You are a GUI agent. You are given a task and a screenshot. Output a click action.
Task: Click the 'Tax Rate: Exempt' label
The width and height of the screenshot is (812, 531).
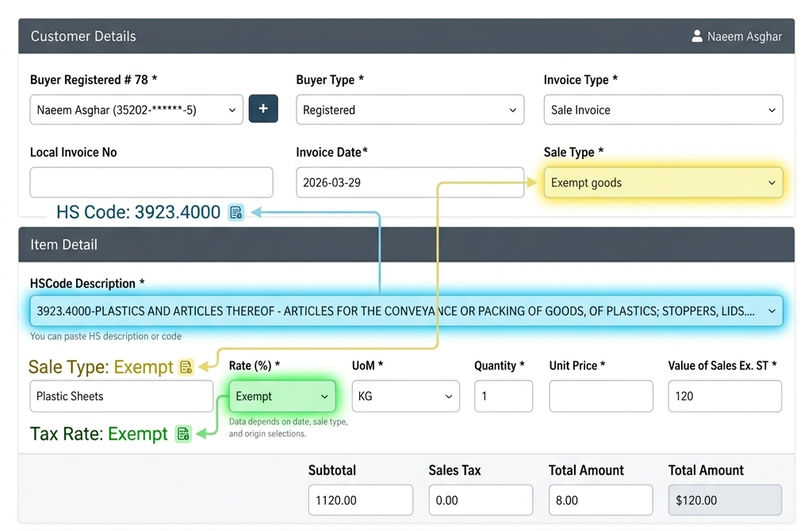99,434
